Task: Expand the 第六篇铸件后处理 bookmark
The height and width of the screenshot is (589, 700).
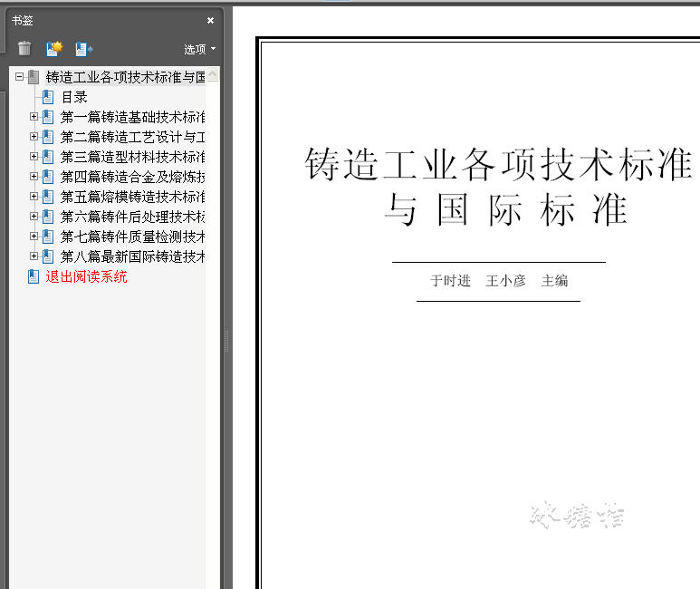Action: [x=34, y=217]
